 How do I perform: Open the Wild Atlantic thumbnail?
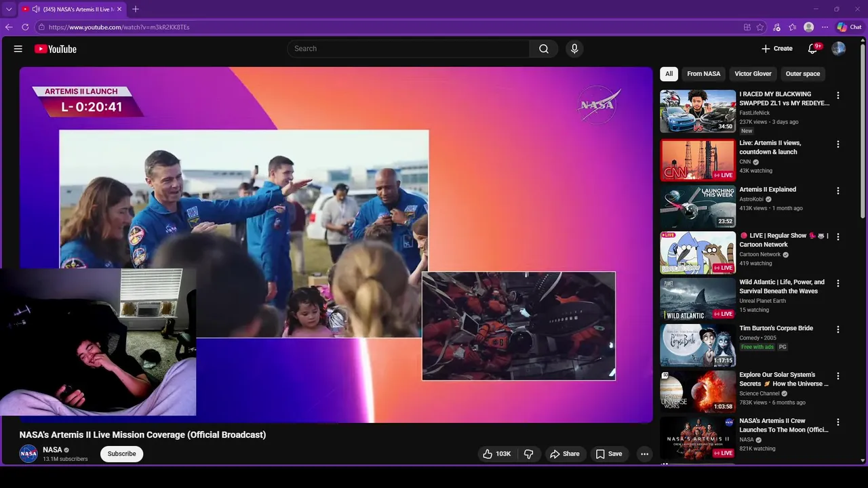pyautogui.click(x=698, y=299)
